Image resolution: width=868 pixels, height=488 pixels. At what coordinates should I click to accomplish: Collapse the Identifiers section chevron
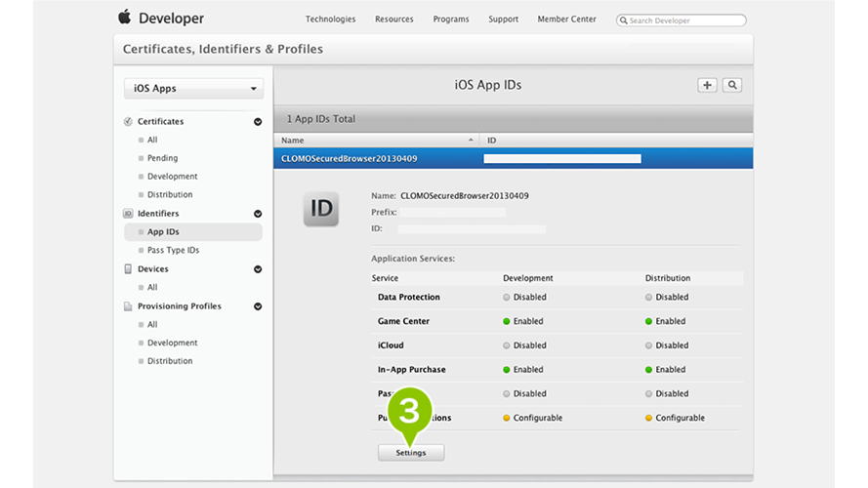click(x=258, y=214)
